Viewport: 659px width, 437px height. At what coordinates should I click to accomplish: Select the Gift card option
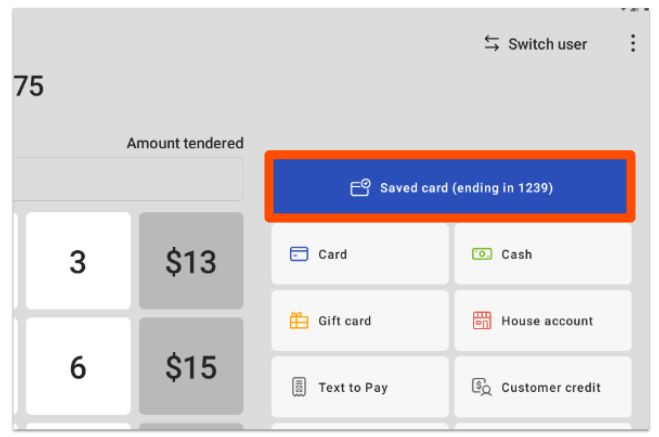(359, 321)
